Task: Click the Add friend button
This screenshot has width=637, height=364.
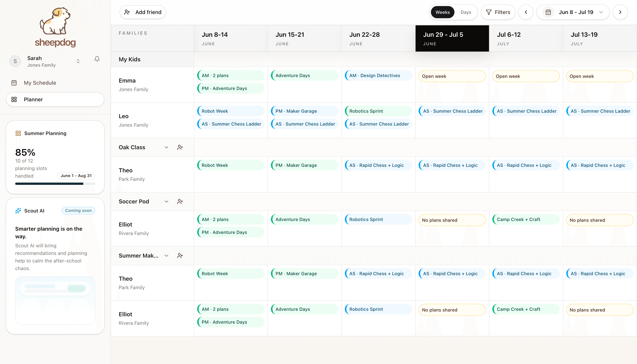Action: click(x=143, y=12)
